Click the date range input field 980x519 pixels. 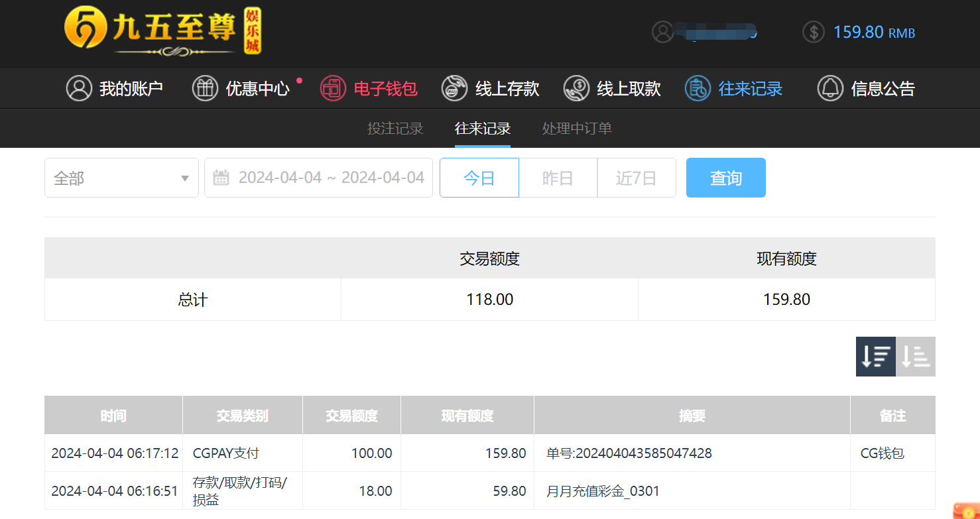click(x=318, y=178)
